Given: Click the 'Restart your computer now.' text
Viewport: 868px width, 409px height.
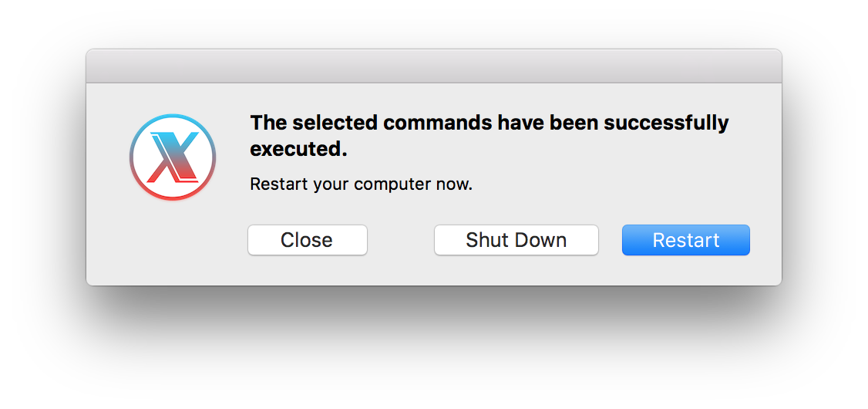Looking at the screenshot, I should (362, 184).
